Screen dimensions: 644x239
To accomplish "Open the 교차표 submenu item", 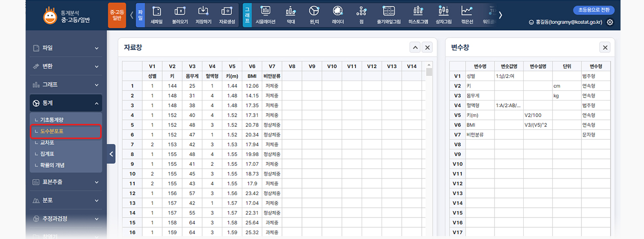I will pos(47,142).
